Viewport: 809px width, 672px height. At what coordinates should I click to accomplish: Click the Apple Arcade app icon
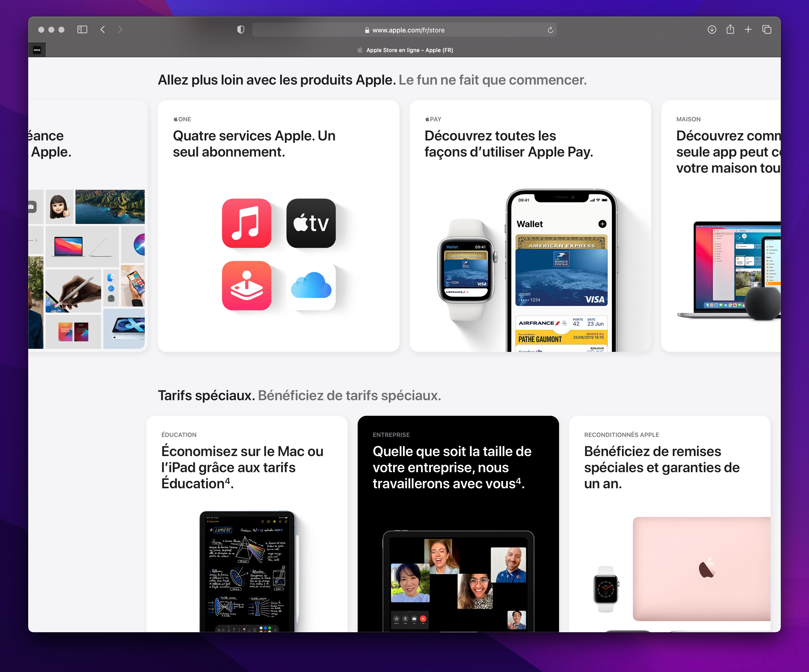[x=247, y=286]
